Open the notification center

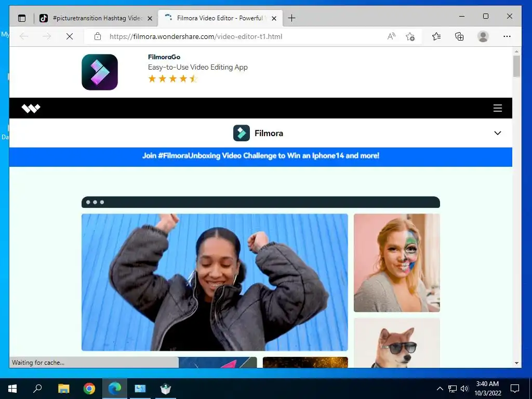point(515,389)
